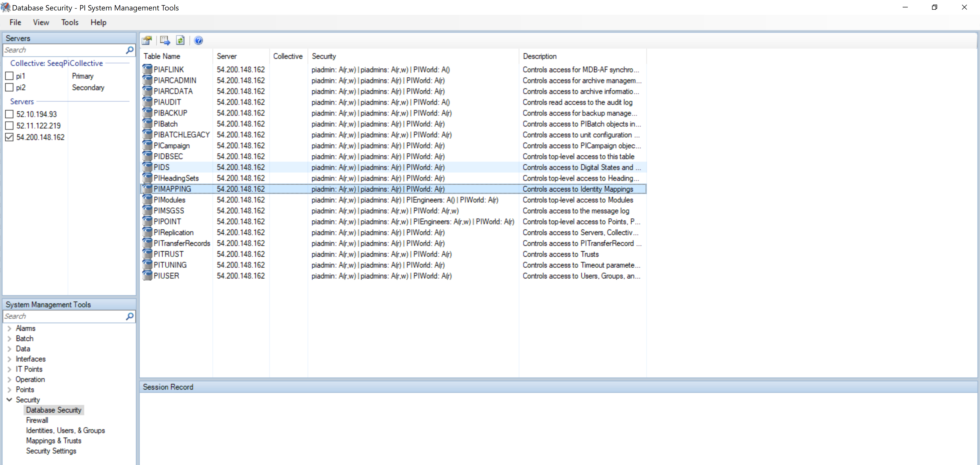980x465 pixels.
Task: Enable the 52.11.122.219 server checkbox
Action: pyautogui.click(x=9, y=126)
